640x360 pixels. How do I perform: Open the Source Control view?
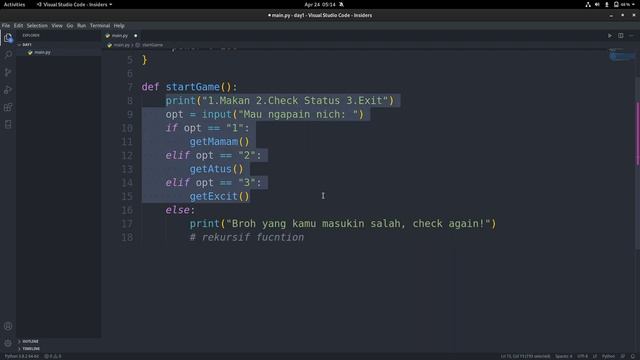[x=8, y=72]
